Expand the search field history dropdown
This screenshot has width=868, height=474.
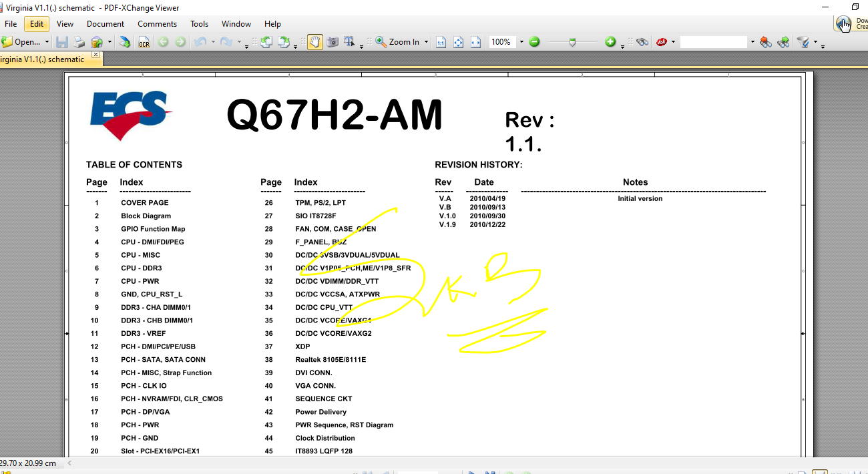(x=752, y=42)
